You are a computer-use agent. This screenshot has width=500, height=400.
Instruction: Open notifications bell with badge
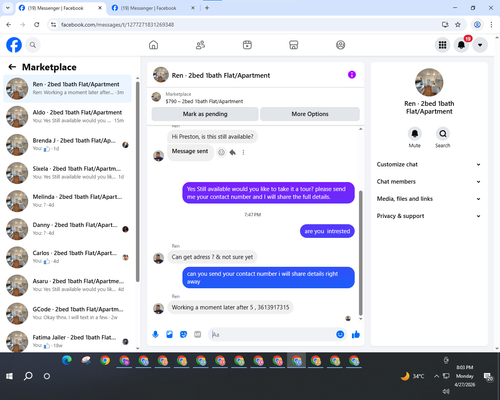[x=461, y=45]
